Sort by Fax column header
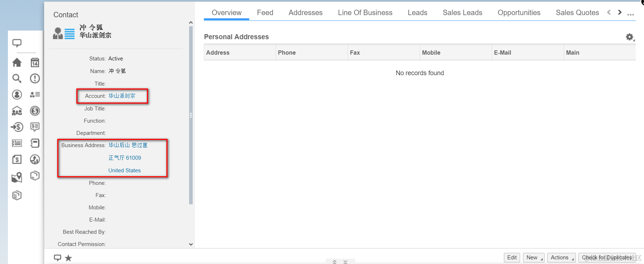 coord(384,53)
